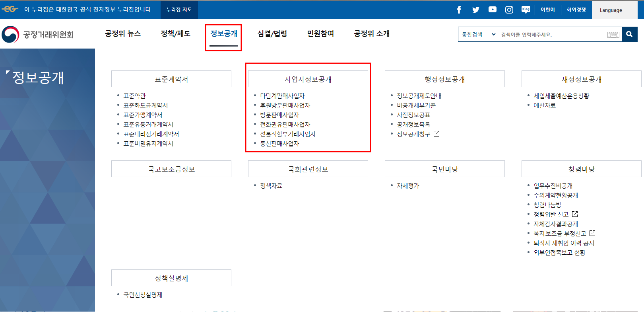
Task: Click the 공정거래위원회 logo
Action: pyautogui.click(x=38, y=35)
